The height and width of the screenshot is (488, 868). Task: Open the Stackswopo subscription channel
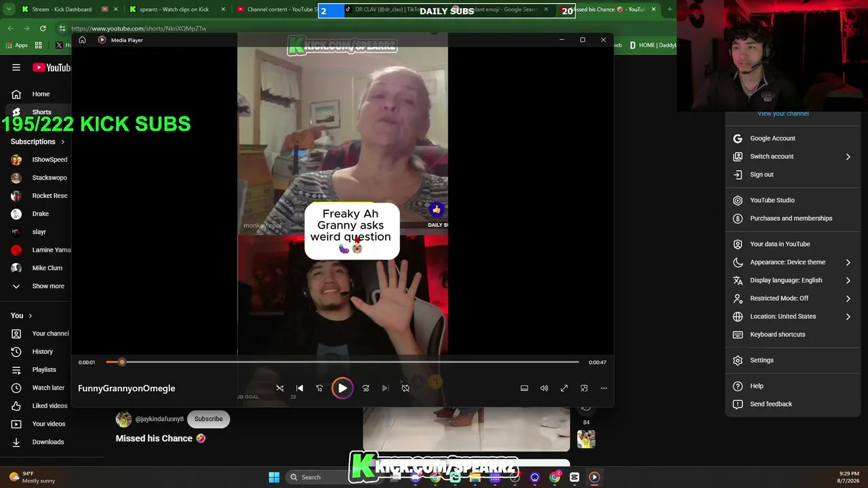click(x=41, y=178)
